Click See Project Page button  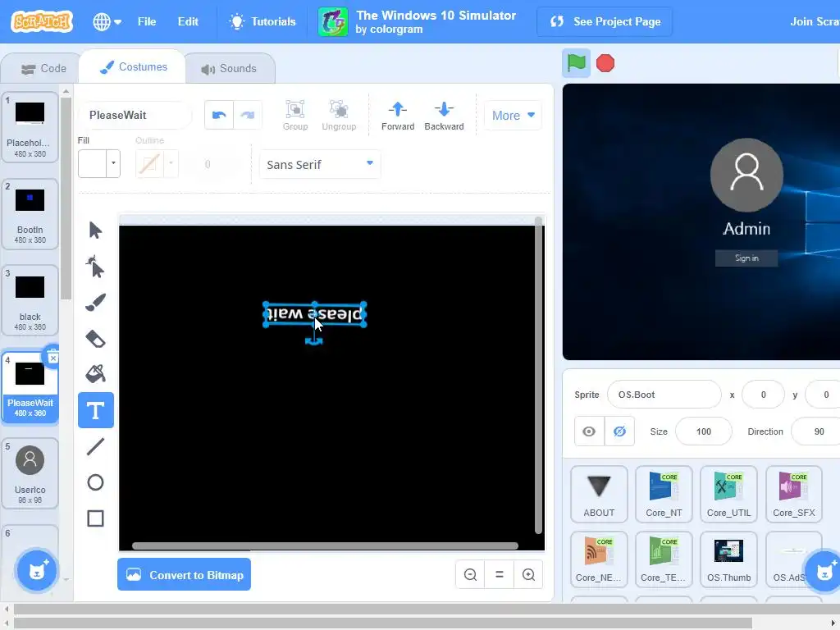[x=605, y=21]
